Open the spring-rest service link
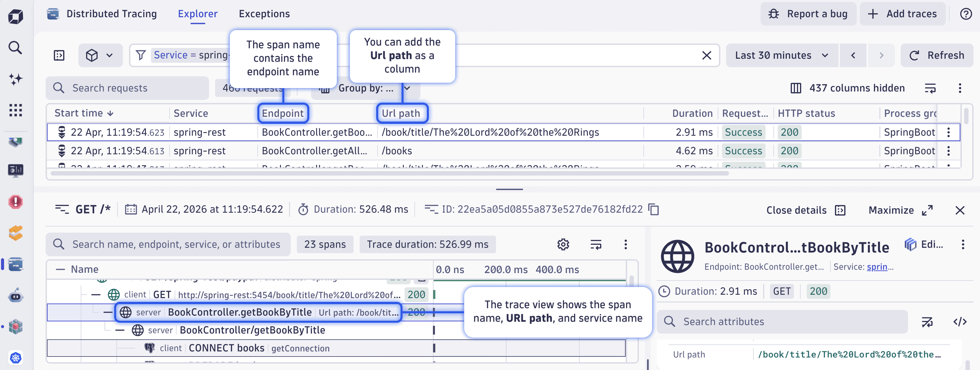This screenshot has height=370, width=980. point(877,267)
